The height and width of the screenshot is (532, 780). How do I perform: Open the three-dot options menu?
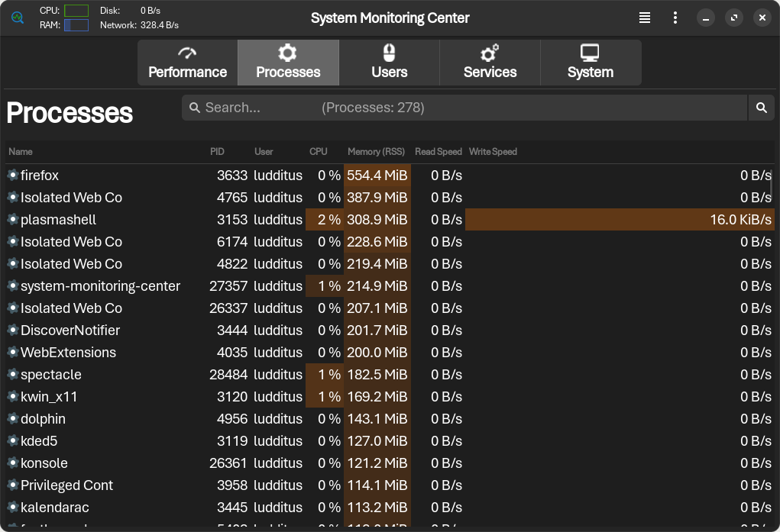coord(675,18)
